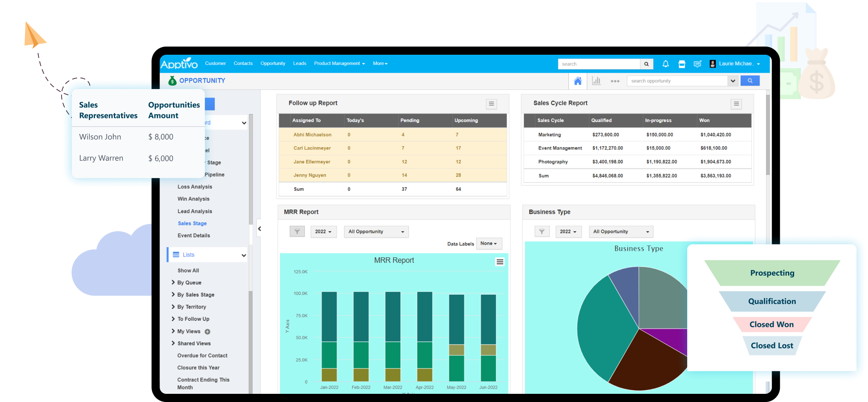Click the Opportunity home icon
Image resolution: width=868 pixels, height=402 pixels.
point(577,81)
